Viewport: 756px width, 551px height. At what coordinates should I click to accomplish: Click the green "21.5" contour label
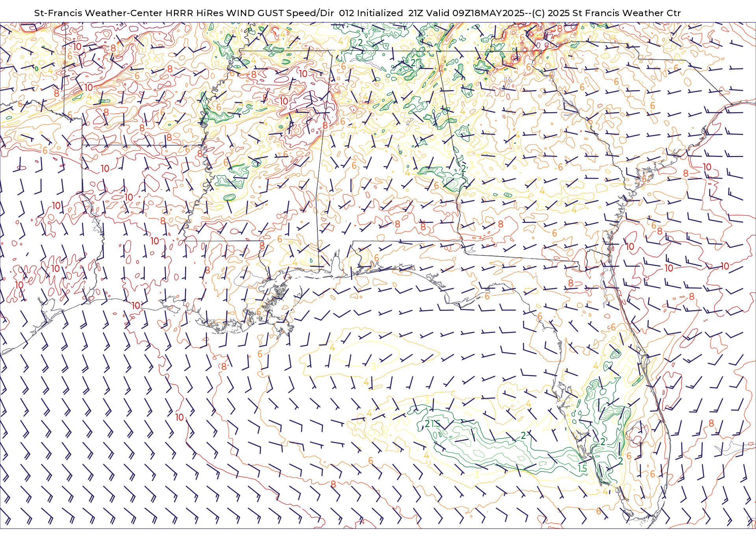point(432,424)
